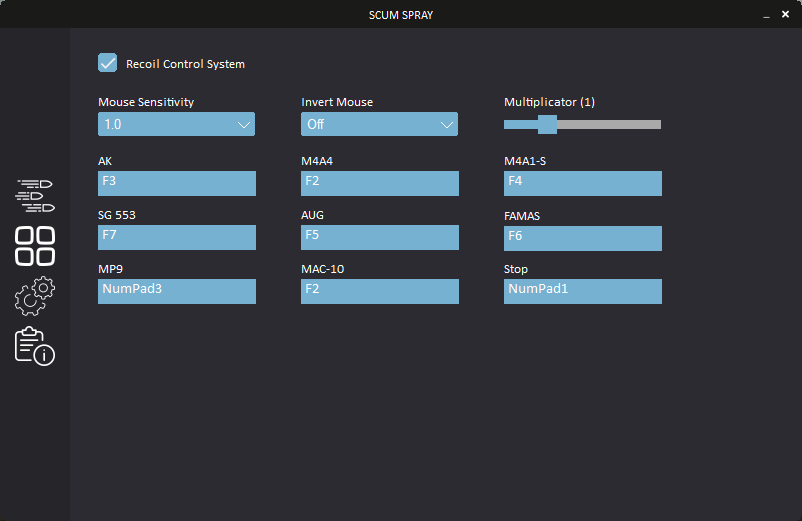
Task: Click the Multiplicator slider handle
Action: pyautogui.click(x=547, y=124)
